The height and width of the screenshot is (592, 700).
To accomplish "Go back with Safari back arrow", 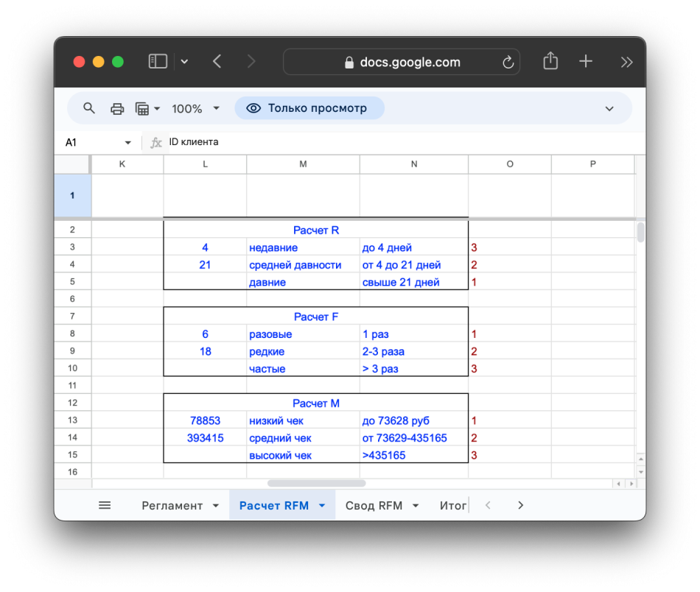I will [x=217, y=62].
